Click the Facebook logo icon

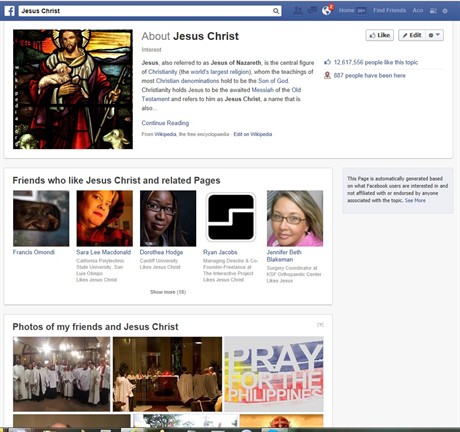coord(10,11)
